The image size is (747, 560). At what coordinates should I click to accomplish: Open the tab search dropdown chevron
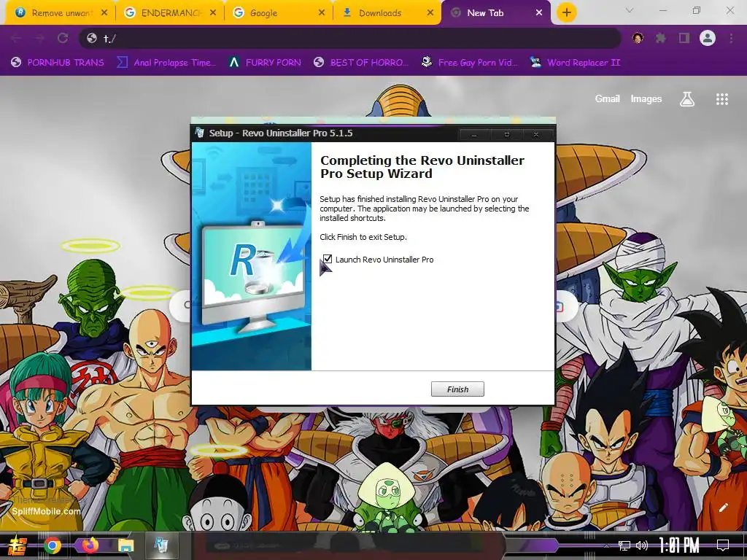click(x=630, y=10)
